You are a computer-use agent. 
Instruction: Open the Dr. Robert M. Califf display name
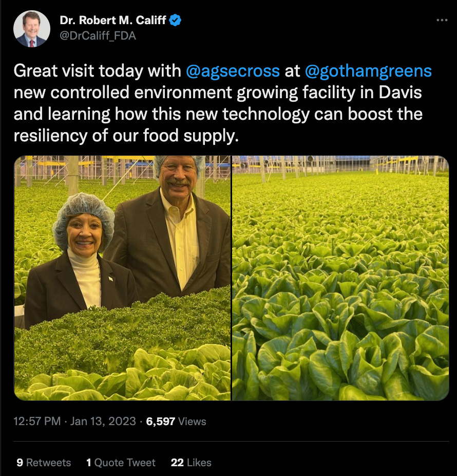(114, 21)
